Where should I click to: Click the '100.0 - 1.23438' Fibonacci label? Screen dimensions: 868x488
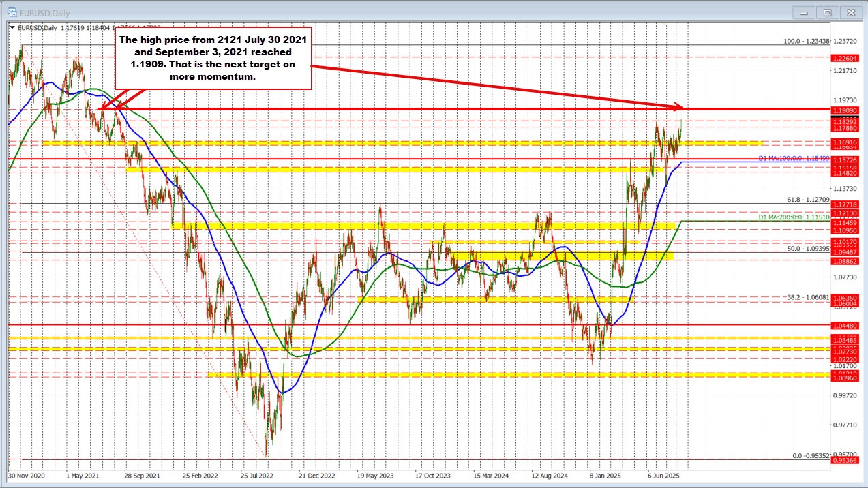806,41
